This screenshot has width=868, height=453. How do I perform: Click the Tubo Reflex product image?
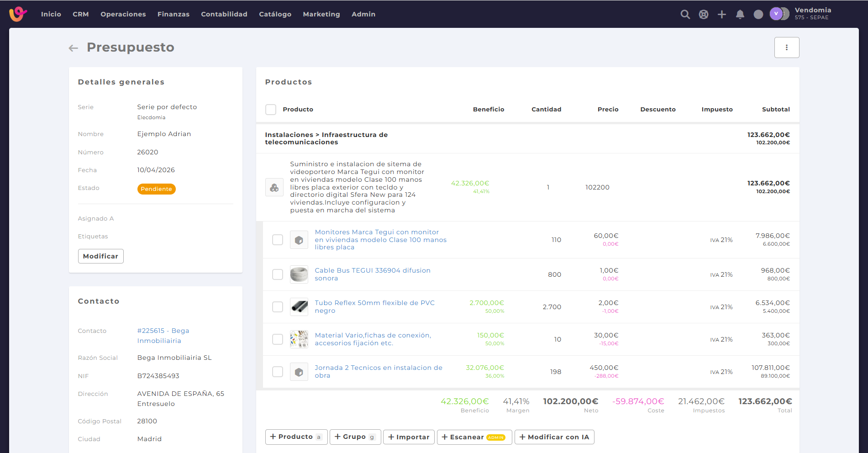299,307
